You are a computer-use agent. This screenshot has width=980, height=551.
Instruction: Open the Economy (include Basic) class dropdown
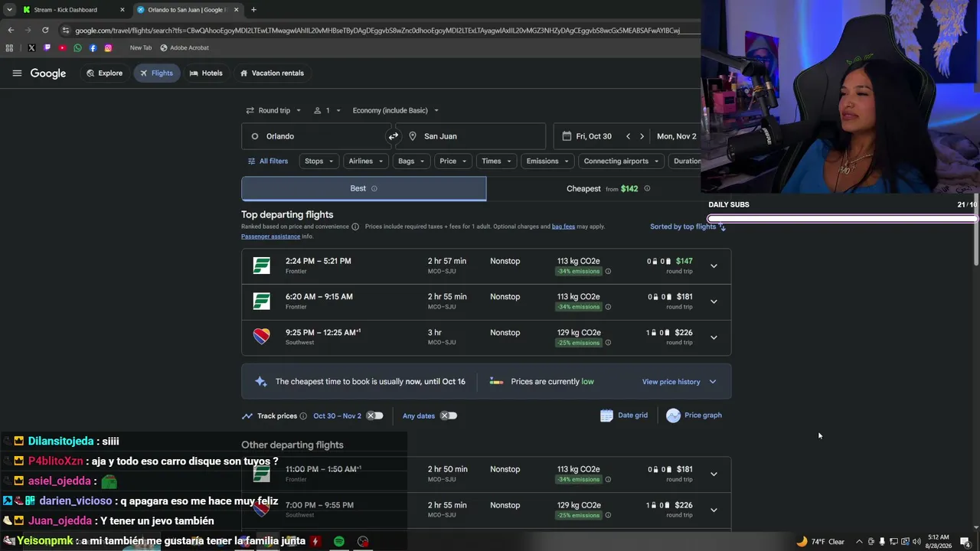(396, 110)
